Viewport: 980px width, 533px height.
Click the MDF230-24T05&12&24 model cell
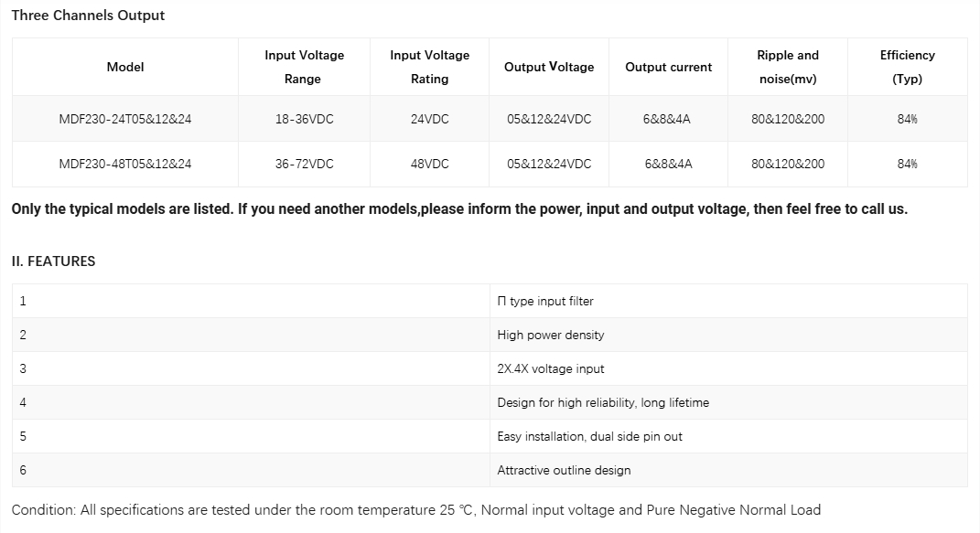[x=125, y=119]
